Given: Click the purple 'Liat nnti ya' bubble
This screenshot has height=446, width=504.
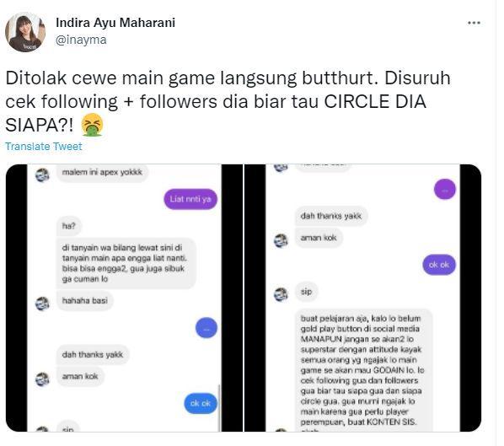Looking at the screenshot, I should (x=190, y=199).
